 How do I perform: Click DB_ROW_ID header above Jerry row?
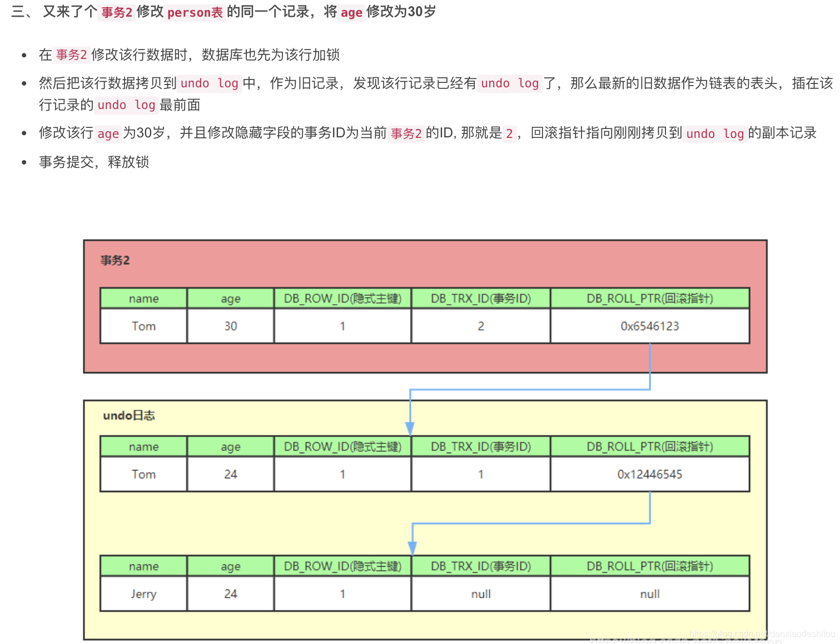(342, 566)
